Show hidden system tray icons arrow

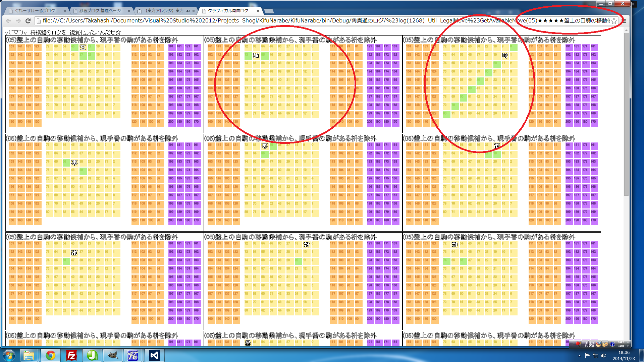(579, 356)
